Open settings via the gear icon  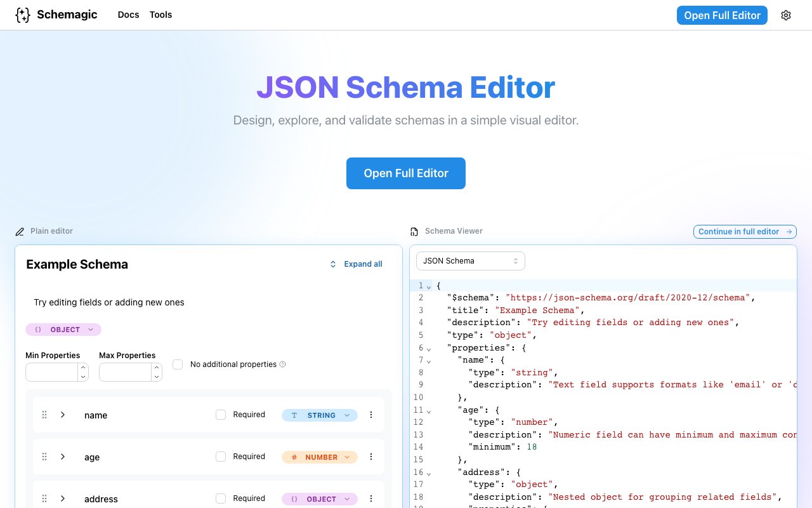pos(786,15)
